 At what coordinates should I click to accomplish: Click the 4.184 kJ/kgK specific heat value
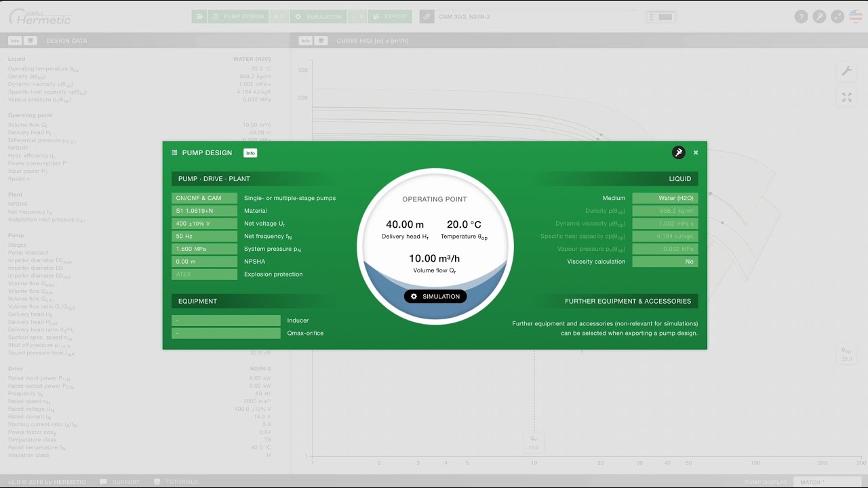tap(665, 236)
